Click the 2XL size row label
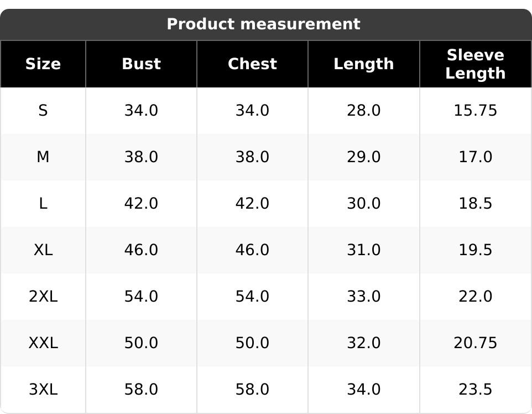This screenshot has width=532, height=414. click(43, 297)
